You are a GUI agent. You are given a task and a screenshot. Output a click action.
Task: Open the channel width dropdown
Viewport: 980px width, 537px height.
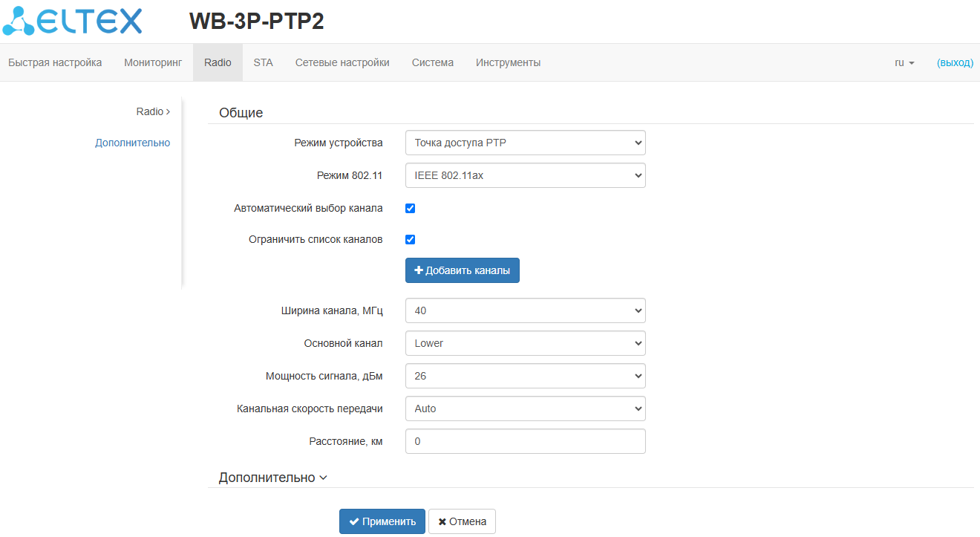click(525, 310)
